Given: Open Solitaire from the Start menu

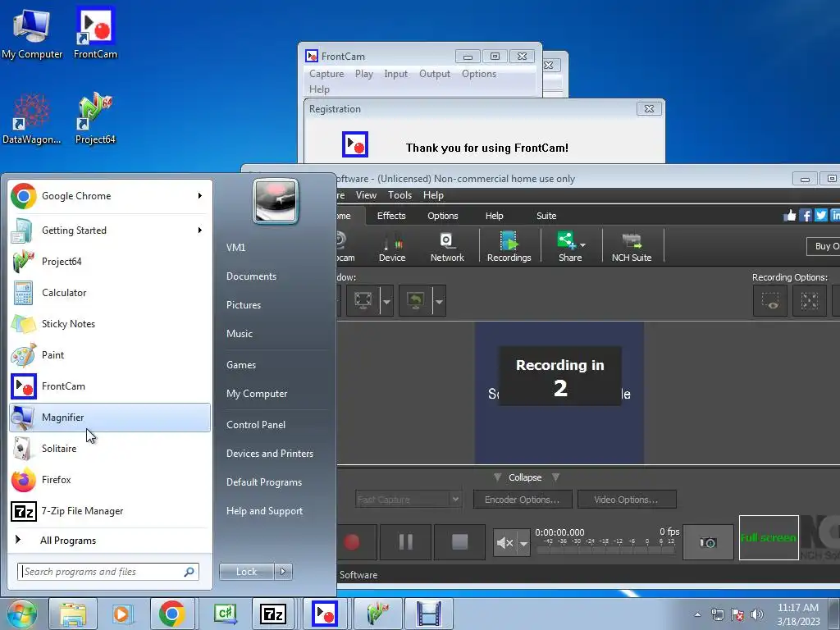Looking at the screenshot, I should [x=110, y=449].
